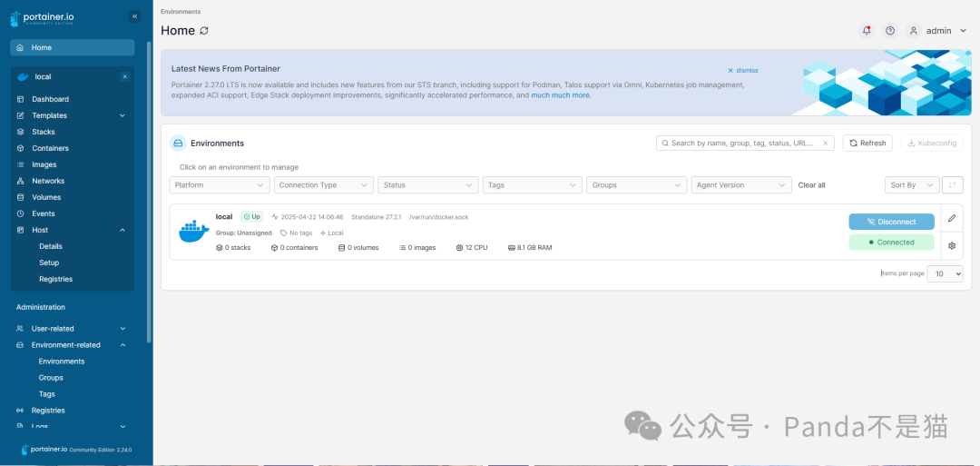This screenshot has width=980, height=466.
Task: Open Environments under Environment-related
Action: point(62,362)
